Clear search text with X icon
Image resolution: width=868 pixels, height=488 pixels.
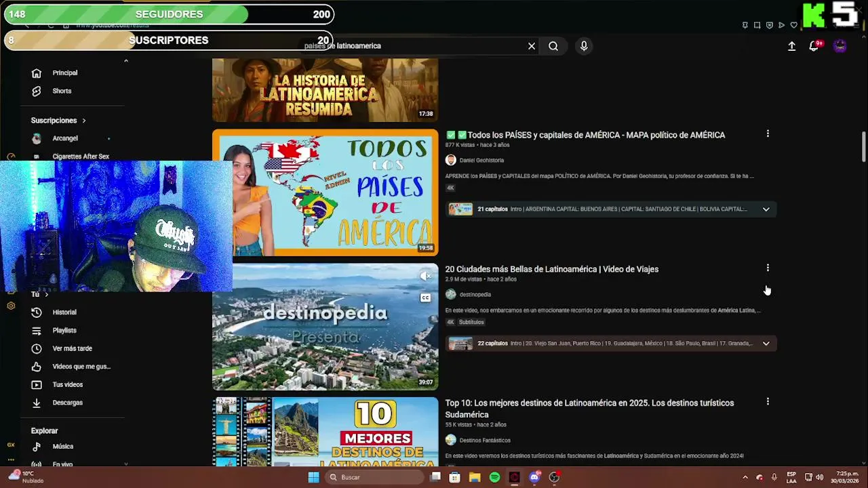[532, 46]
